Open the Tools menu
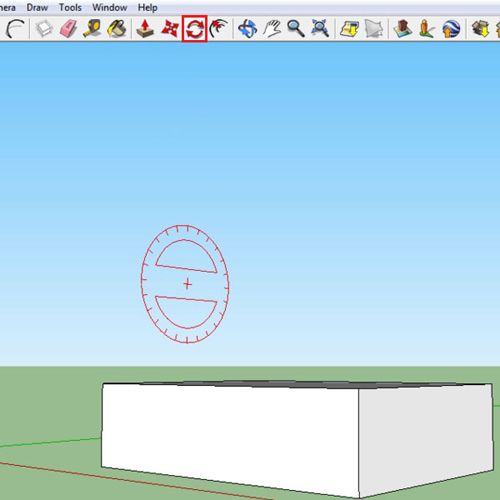Viewport: 500px width, 500px height. (x=70, y=7)
